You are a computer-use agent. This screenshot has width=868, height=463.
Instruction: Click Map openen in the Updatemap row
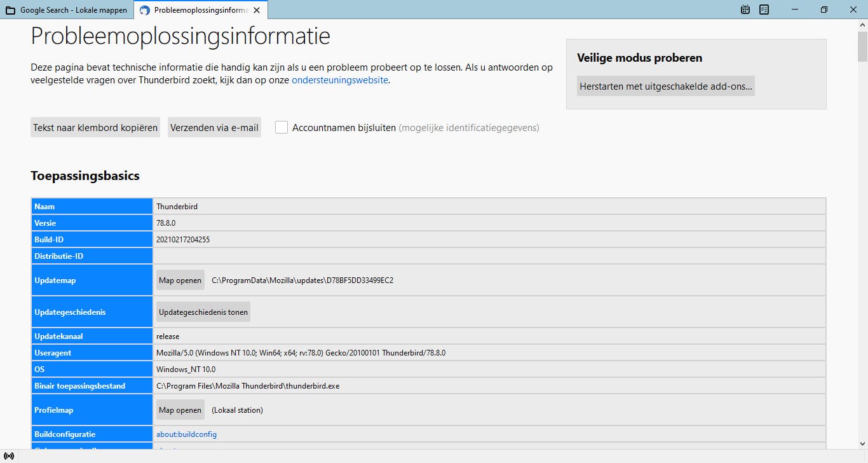180,280
